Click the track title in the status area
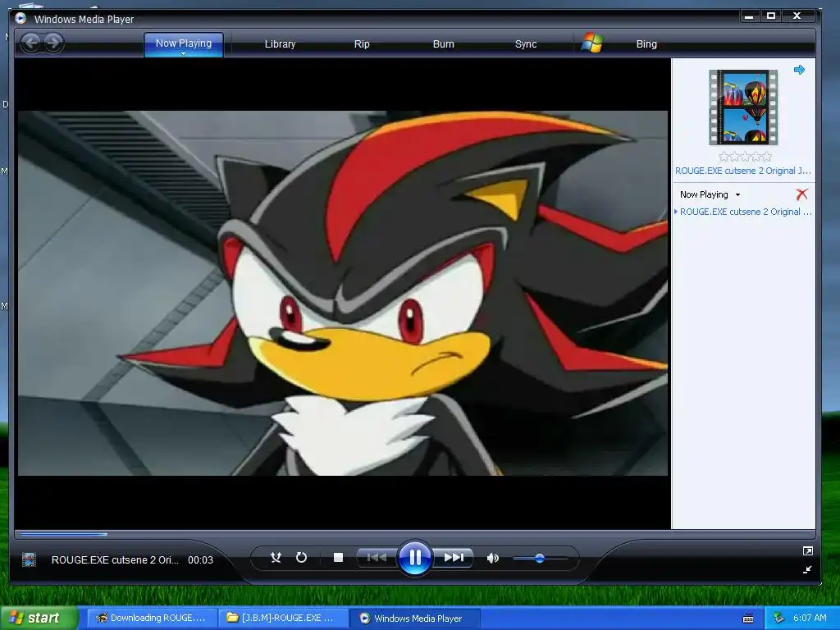Viewport: 840px width, 630px height. [115, 559]
